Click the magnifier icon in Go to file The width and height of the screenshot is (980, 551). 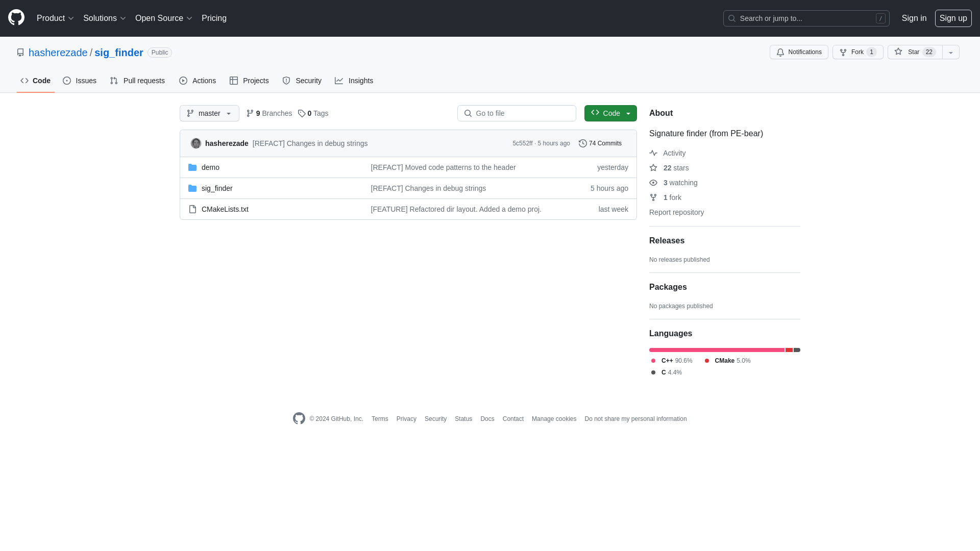468,113
